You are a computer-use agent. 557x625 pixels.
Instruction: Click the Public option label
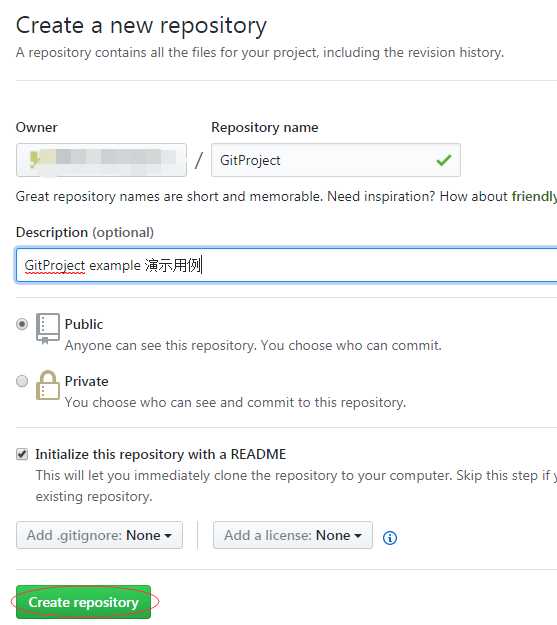(84, 324)
